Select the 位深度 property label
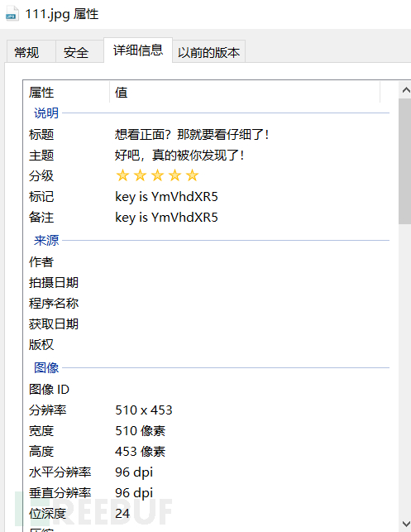The width and height of the screenshot is (411, 532). click(47, 514)
